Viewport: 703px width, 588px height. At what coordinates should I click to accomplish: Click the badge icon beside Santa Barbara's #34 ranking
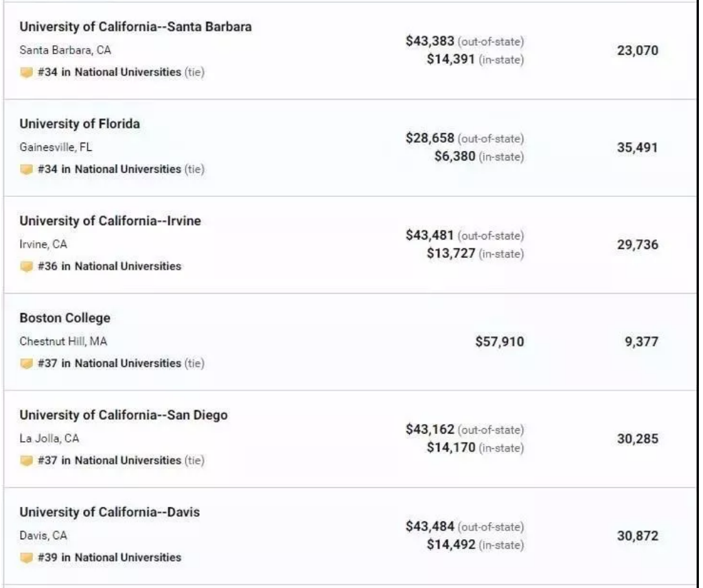[x=27, y=73]
